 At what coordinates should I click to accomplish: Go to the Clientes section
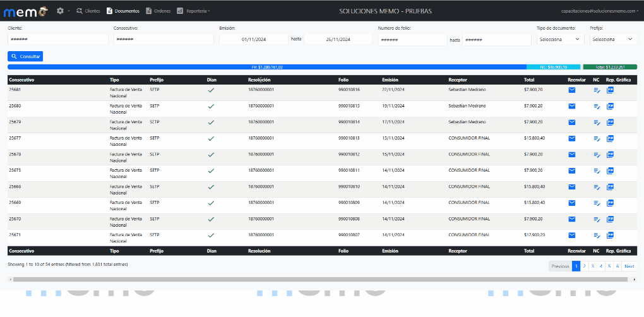point(88,11)
